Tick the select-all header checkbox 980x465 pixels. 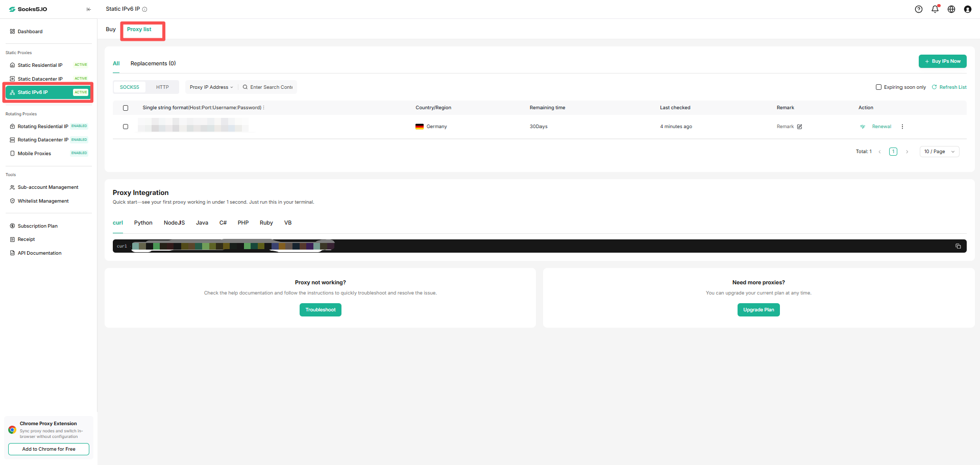[x=126, y=108]
